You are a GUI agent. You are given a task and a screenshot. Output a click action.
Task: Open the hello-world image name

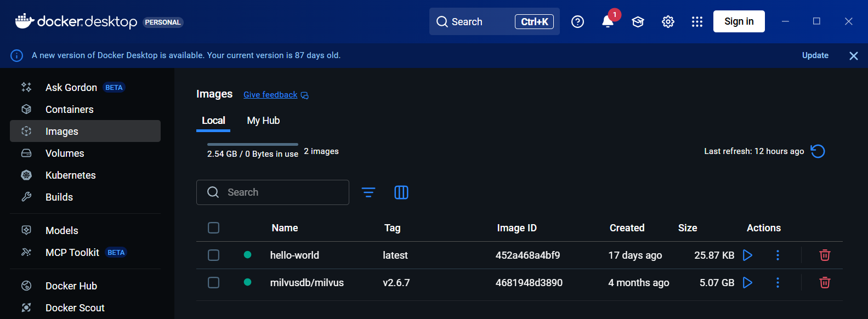(294, 255)
